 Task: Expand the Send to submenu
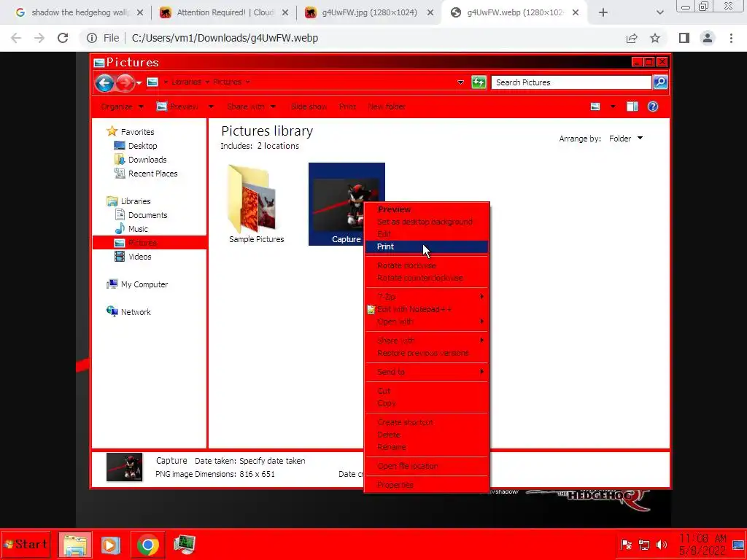[426, 372]
